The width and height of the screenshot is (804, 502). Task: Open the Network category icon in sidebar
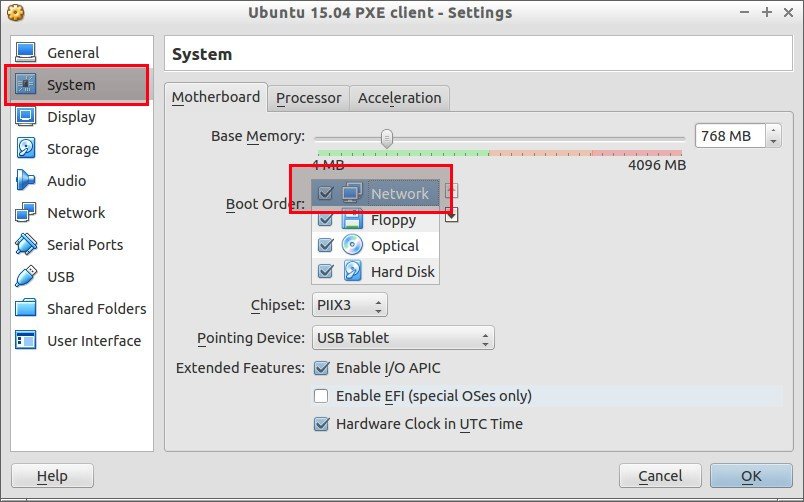(26, 212)
